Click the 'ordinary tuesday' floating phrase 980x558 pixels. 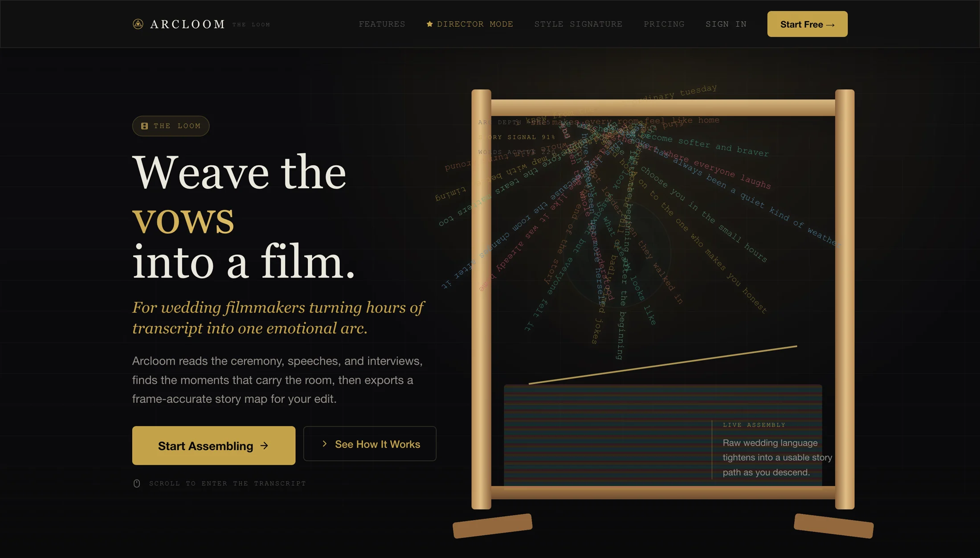click(674, 94)
